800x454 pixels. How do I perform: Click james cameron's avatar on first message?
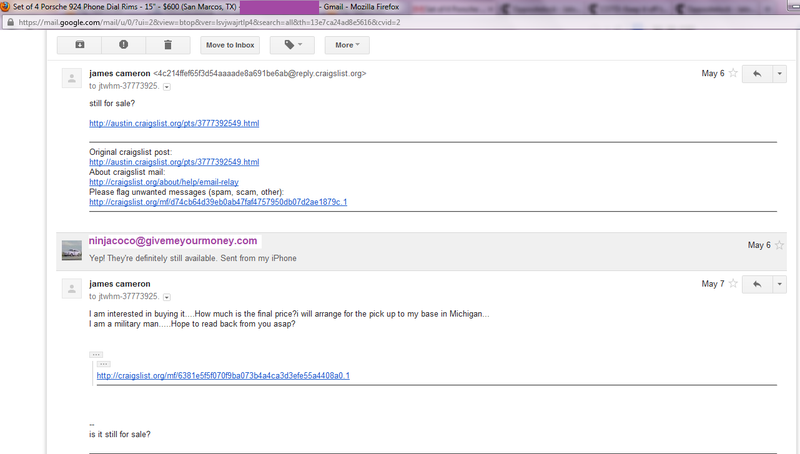coord(72,79)
